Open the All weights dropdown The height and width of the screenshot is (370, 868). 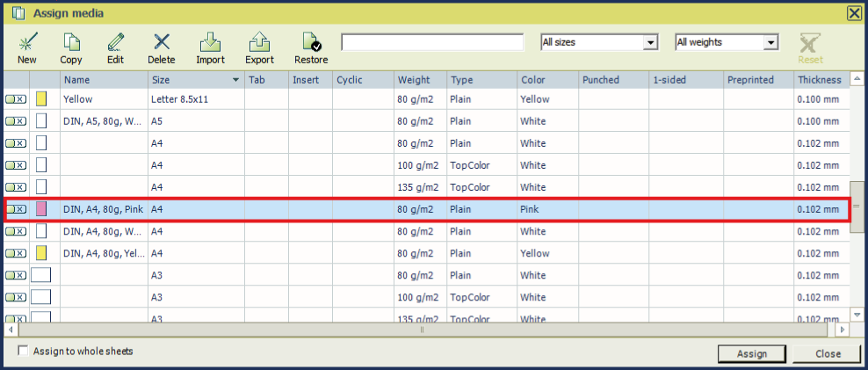pos(727,42)
